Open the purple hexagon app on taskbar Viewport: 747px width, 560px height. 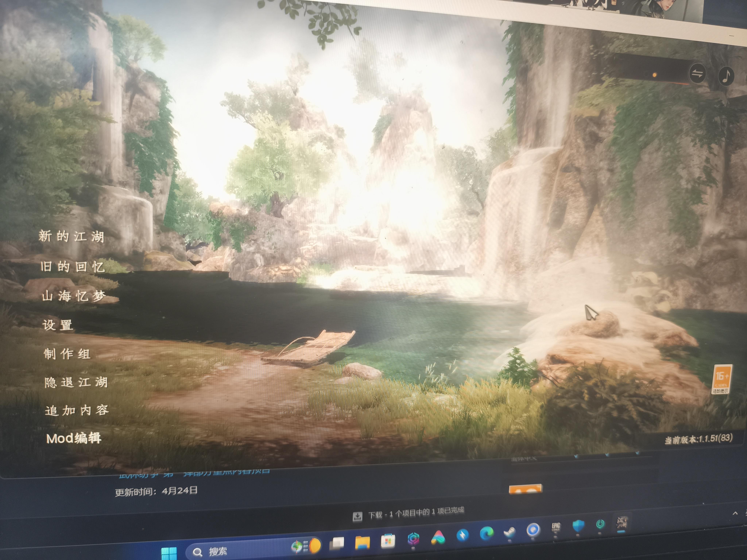point(413,539)
